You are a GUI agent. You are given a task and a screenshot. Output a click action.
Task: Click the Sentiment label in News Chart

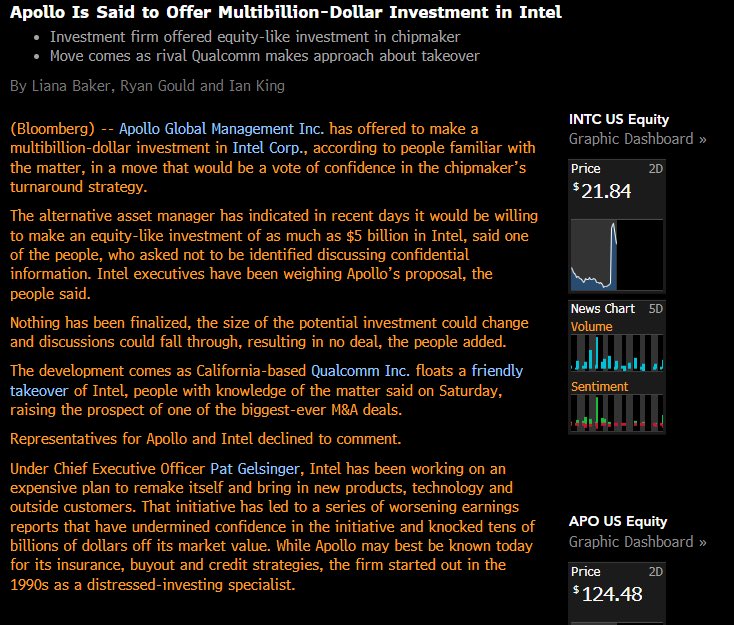(599, 387)
